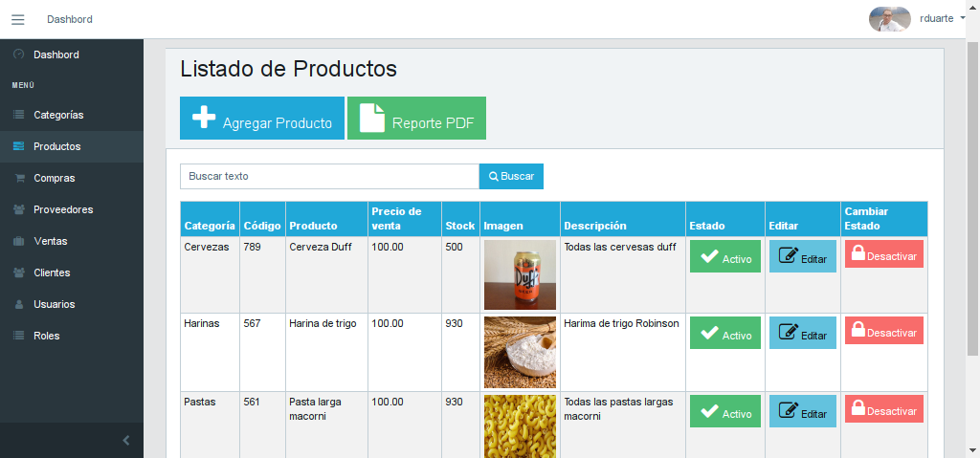Click the Agregar Producto button
The height and width of the screenshot is (458, 980).
click(x=261, y=119)
